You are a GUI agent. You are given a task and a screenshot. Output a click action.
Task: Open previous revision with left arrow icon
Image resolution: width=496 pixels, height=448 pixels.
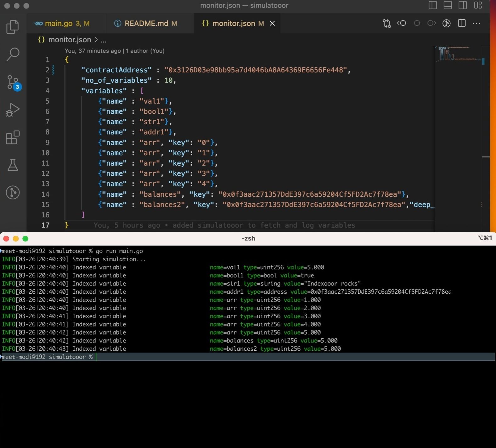[402, 23]
